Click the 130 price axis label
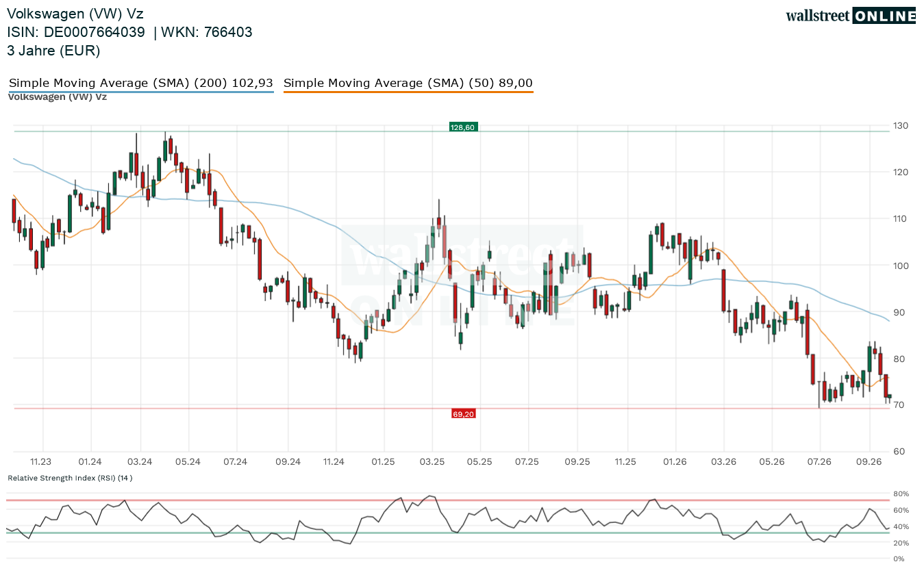Image resolution: width=924 pixels, height=577 pixels. [x=900, y=126]
